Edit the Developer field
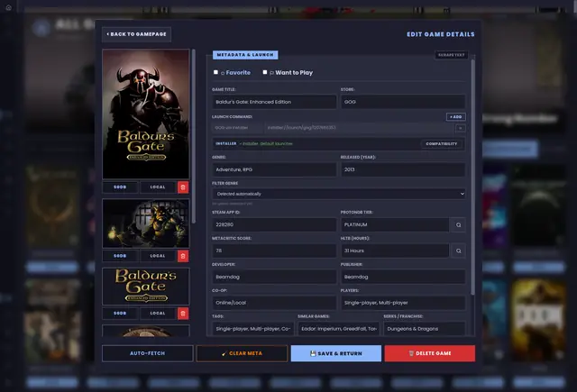 (x=274, y=277)
